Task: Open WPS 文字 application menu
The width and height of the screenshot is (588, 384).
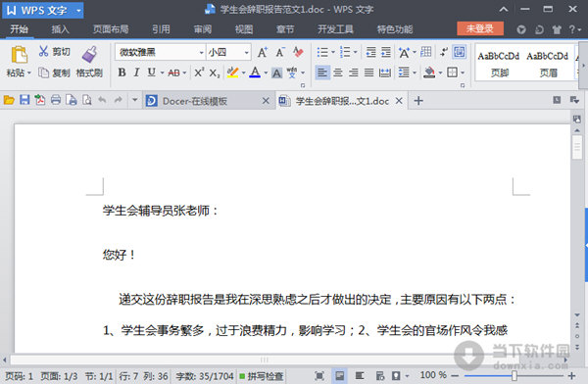Action: pyautogui.click(x=43, y=10)
